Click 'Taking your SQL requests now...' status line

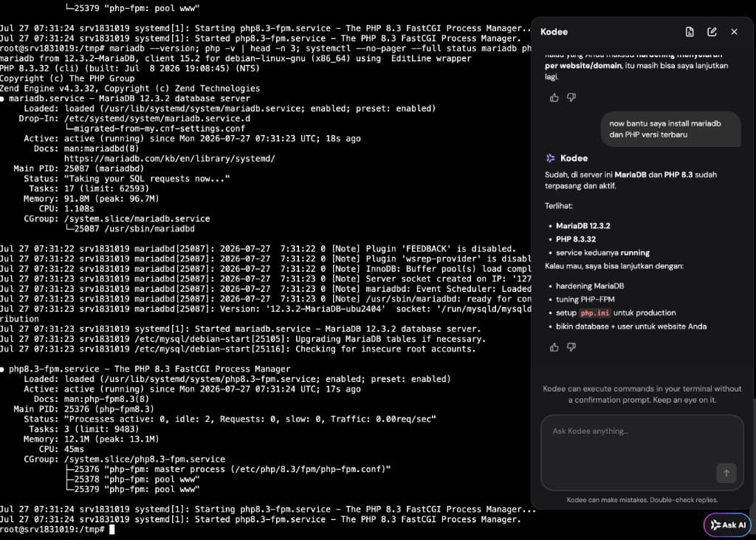(x=127, y=179)
